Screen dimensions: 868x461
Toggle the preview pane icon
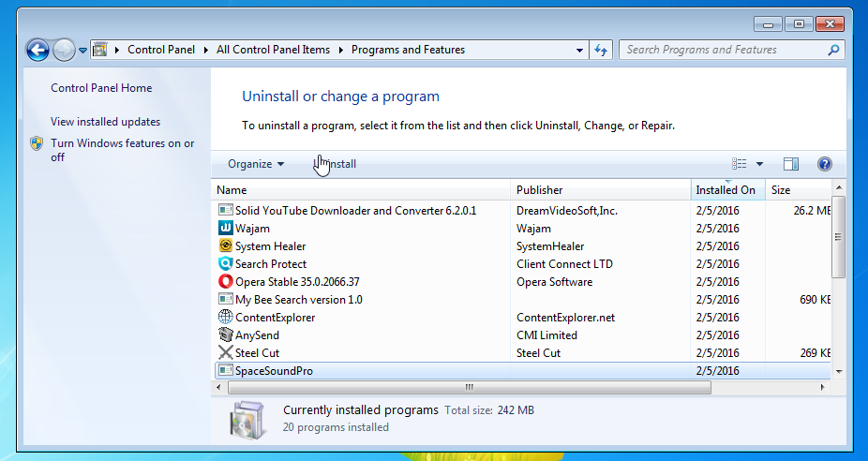point(791,164)
